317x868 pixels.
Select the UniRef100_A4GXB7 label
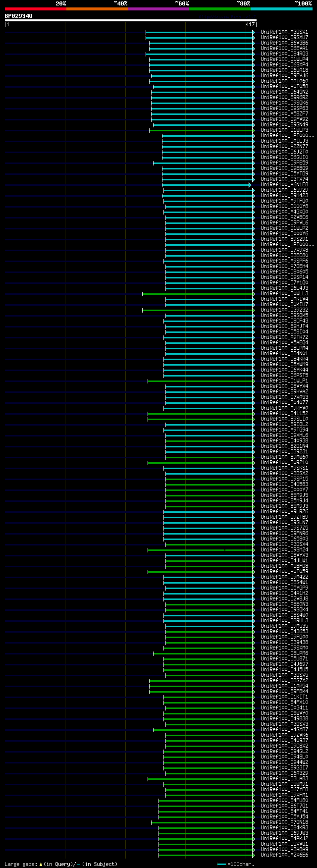[x=284, y=730]
